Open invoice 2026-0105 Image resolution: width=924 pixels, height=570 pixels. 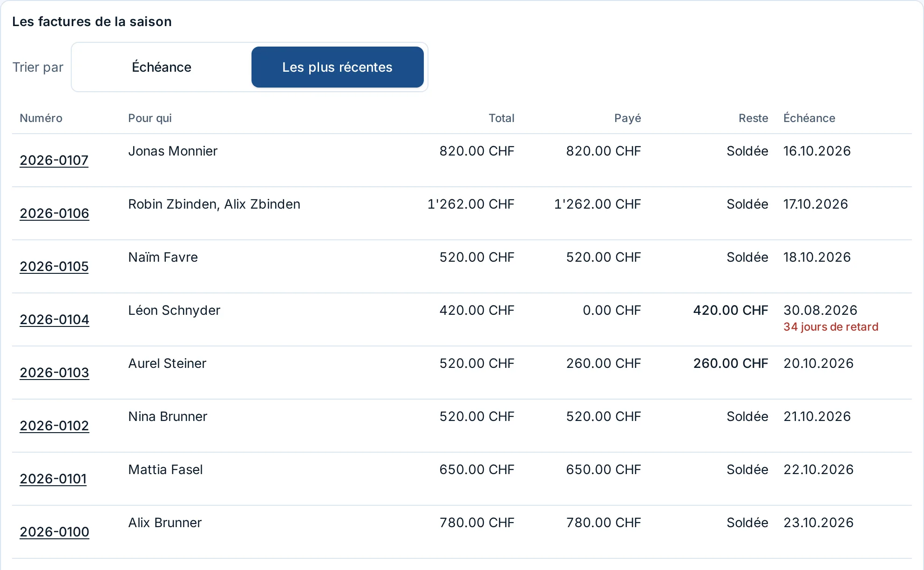pyautogui.click(x=54, y=266)
